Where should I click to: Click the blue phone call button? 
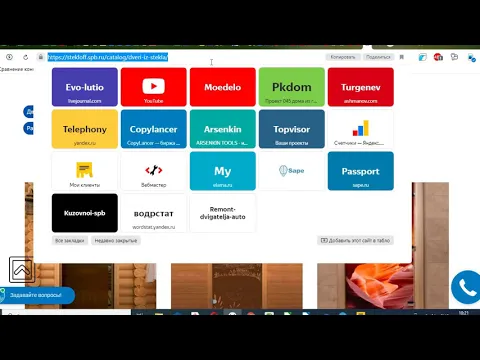click(466, 287)
